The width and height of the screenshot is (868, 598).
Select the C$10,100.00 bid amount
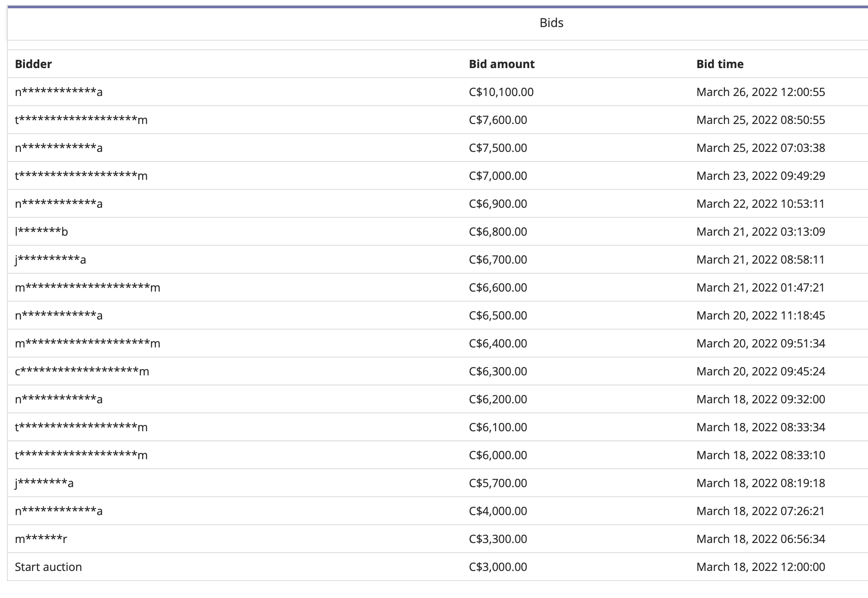click(501, 92)
